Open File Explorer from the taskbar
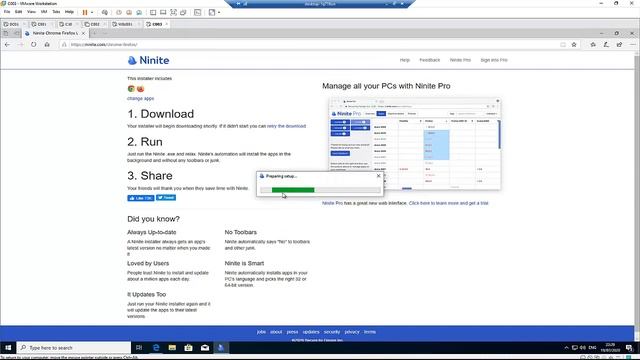 (172, 348)
